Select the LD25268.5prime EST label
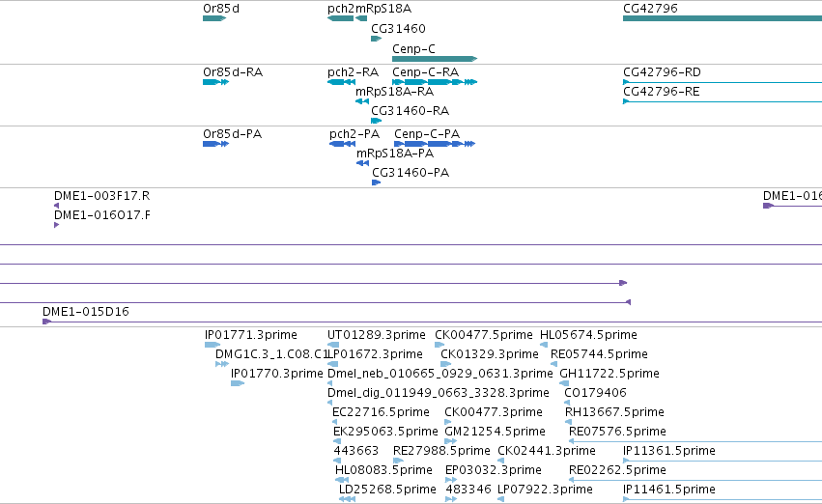This screenshot has width=822, height=504. (x=387, y=490)
